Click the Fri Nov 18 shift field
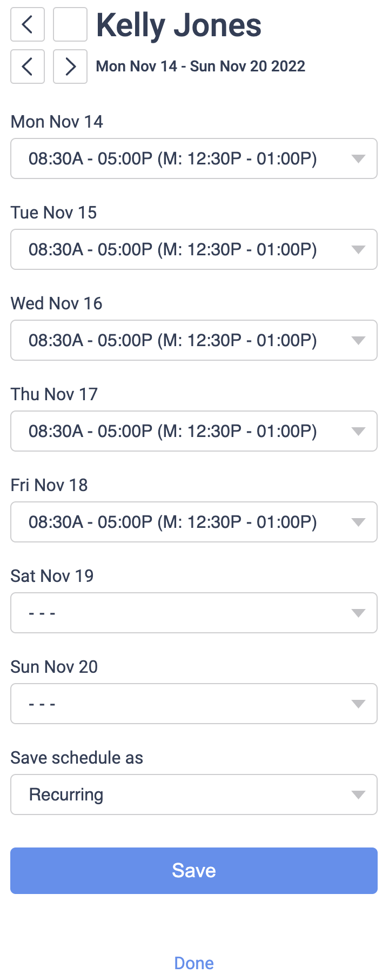Screen dimensions: 389x980 pos(173,522)
